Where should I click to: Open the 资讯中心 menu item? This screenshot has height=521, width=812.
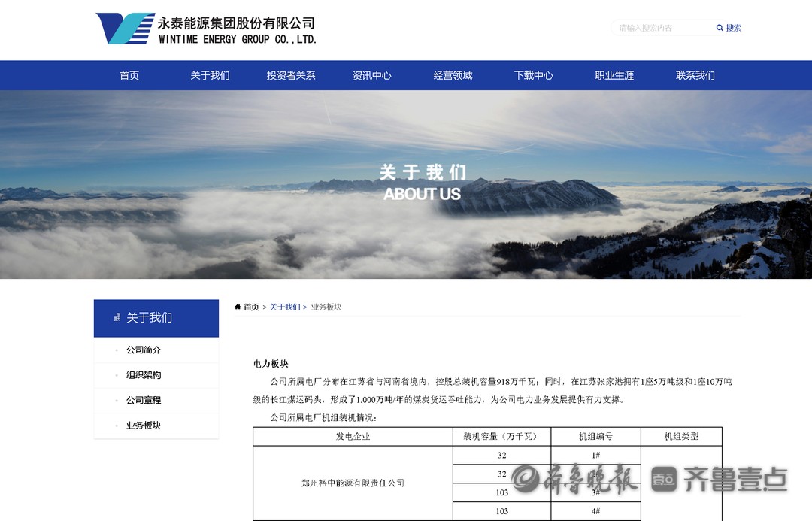coord(371,75)
